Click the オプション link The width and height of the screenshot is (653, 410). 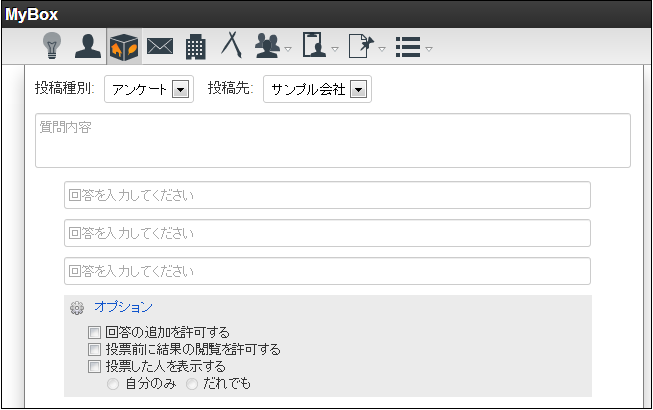coord(123,307)
